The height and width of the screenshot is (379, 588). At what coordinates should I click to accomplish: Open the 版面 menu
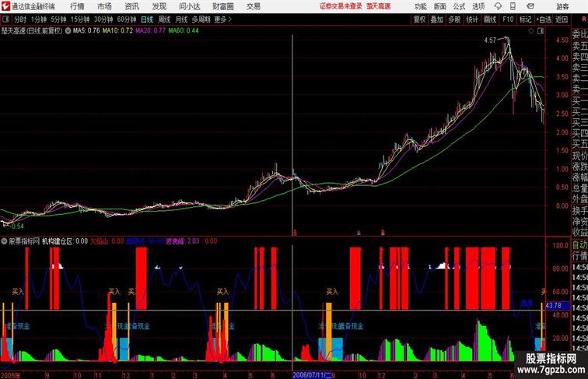(x=440, y=6)
